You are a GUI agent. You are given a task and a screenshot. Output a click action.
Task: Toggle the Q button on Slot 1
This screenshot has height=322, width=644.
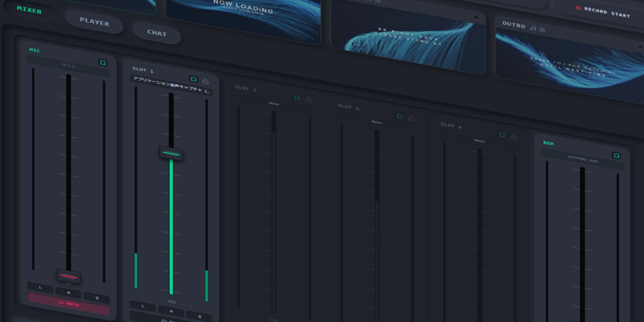199,316
